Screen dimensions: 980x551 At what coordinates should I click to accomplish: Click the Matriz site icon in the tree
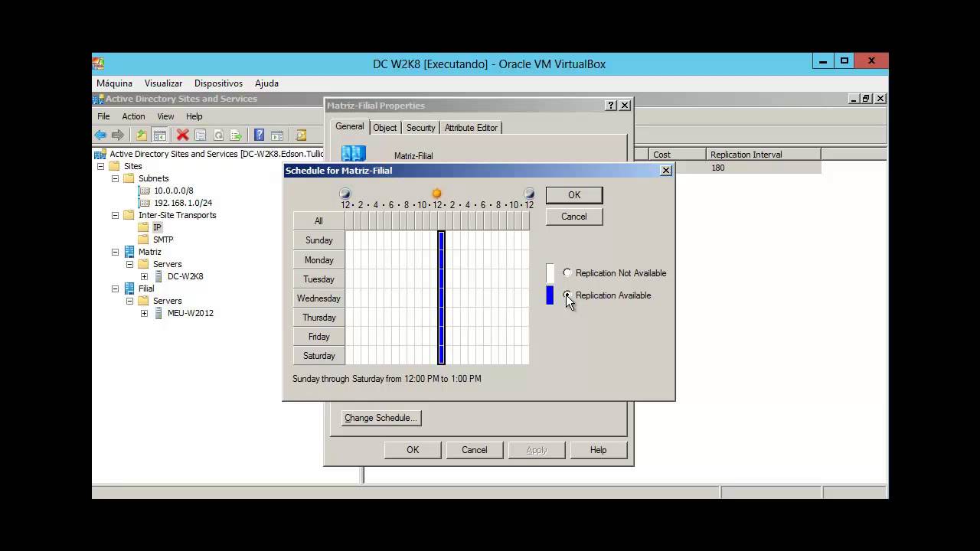click(129, 252)
